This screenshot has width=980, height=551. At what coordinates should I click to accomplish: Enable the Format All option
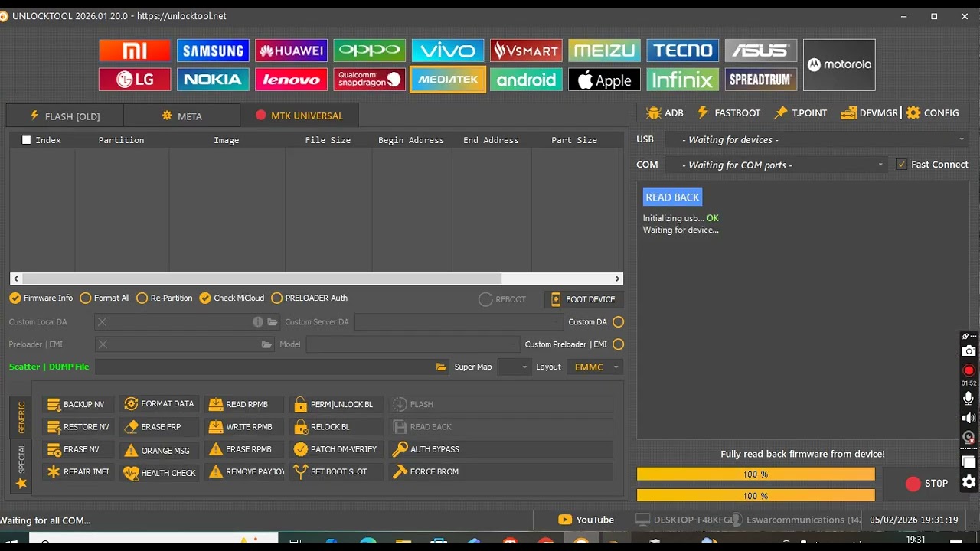point(105,298)
